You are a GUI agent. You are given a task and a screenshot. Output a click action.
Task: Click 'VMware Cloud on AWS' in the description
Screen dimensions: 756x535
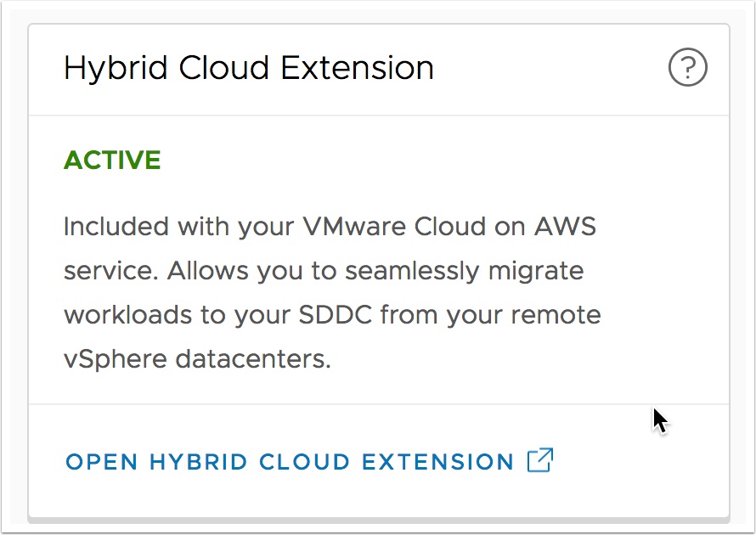(450, 226)
